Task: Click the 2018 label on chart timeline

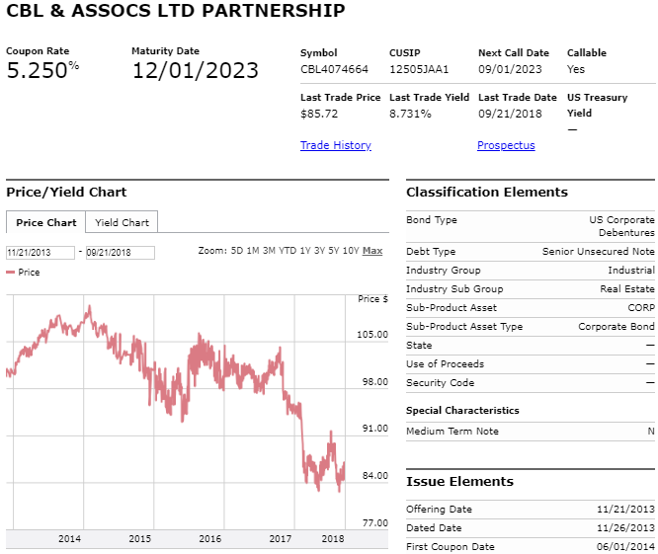Action: [333, 538]
